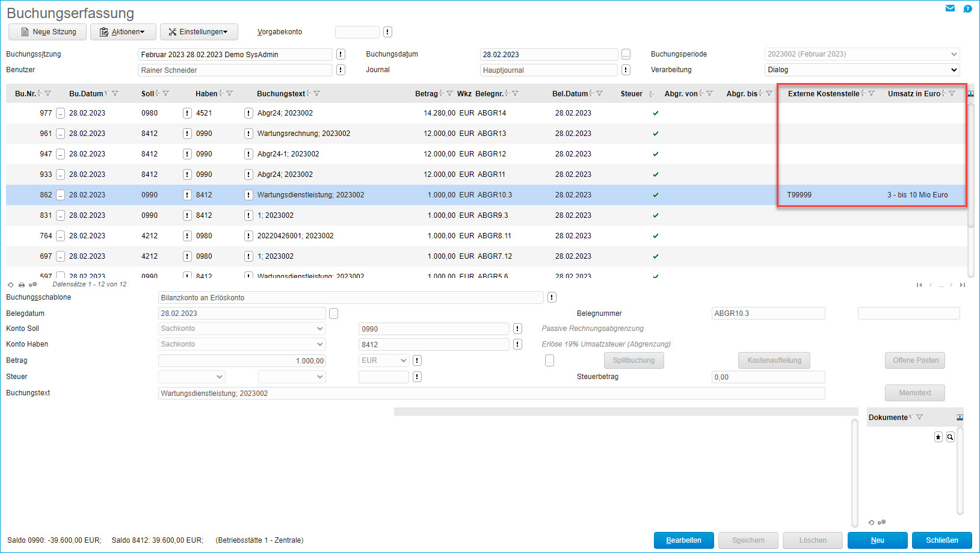
Task: Click into the Buchungstext input field
Action: (x=492, y=393)
